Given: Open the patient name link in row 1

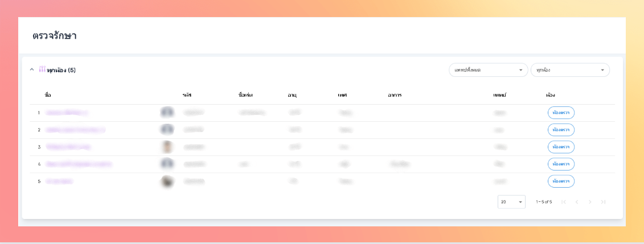Looking at the screenshot, I should pyautogui.click(x=67, y=113).
